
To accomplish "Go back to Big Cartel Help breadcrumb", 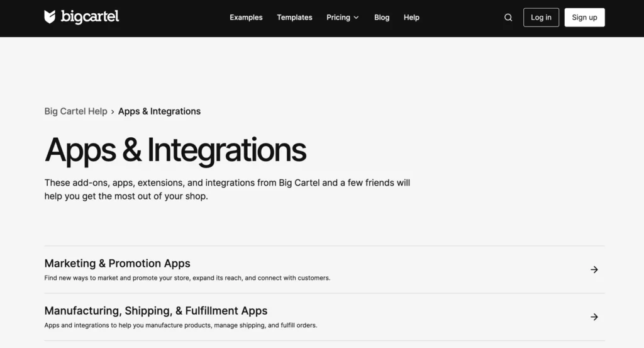I will pos(75,111).
